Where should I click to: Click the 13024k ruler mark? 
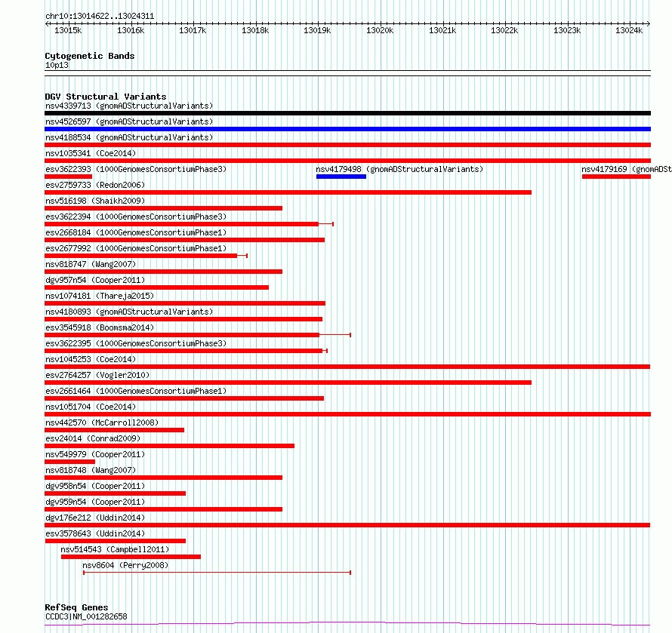(629, 30)
